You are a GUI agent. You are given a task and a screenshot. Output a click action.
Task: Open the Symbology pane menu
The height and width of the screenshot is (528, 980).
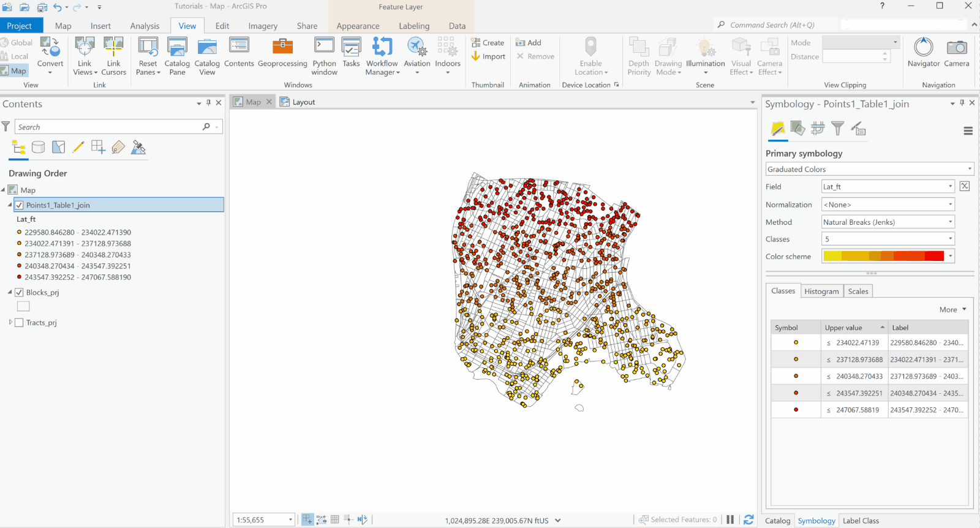pos(968,130)
